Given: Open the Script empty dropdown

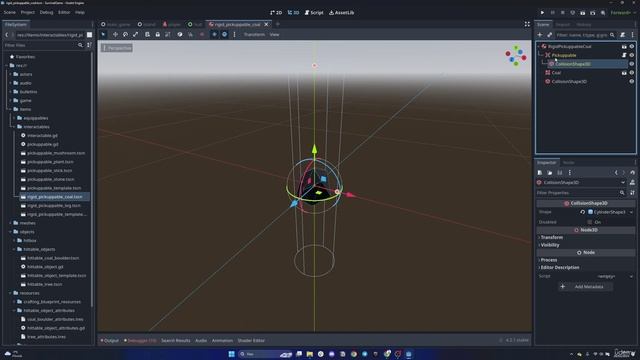Looking at the screenshot, I should pos(611,276).
